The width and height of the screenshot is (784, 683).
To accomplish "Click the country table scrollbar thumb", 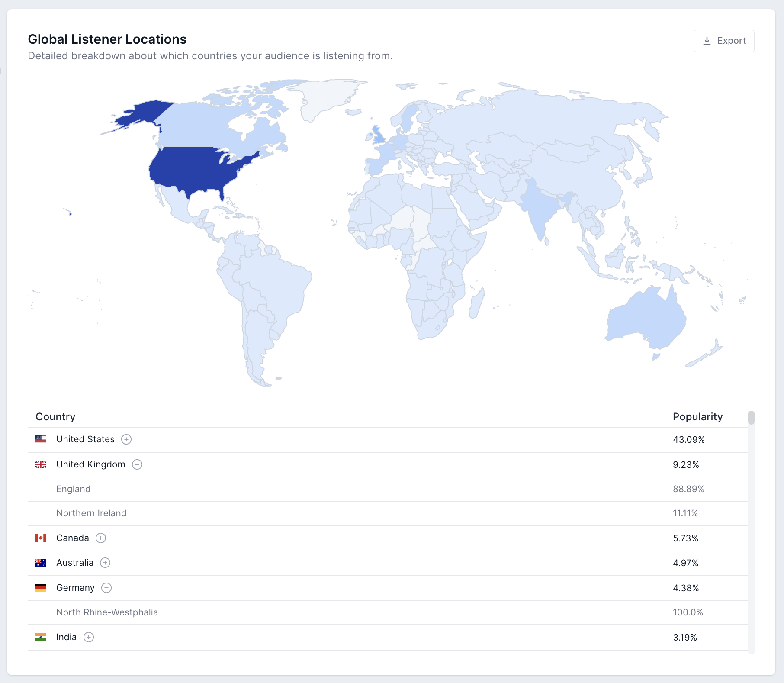I will pos(751,418).
